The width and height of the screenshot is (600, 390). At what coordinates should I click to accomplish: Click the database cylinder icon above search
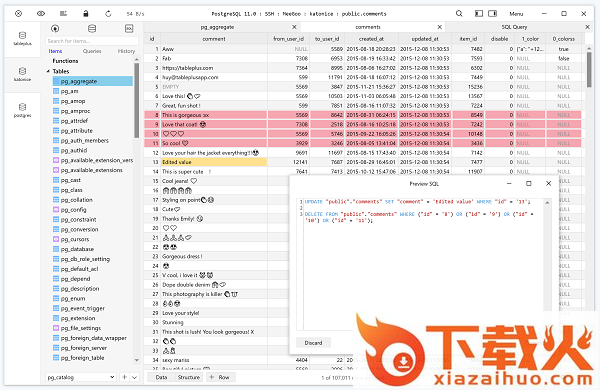tap(92, 29)
